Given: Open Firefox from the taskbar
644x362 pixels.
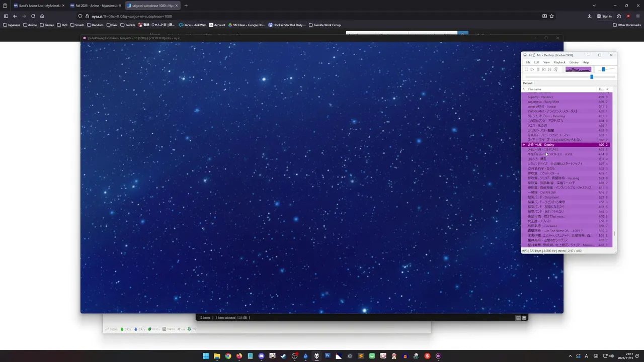Looking at the screenshot, I should 239,356.
